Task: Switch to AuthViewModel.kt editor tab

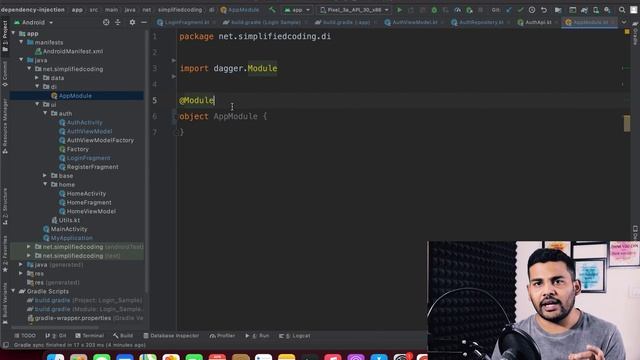Action: point(414,22)
